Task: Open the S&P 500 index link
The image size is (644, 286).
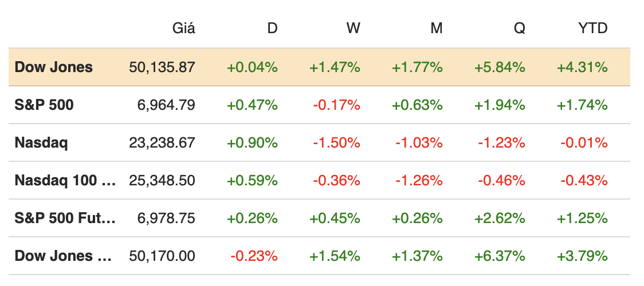Action: coord(44,105)
